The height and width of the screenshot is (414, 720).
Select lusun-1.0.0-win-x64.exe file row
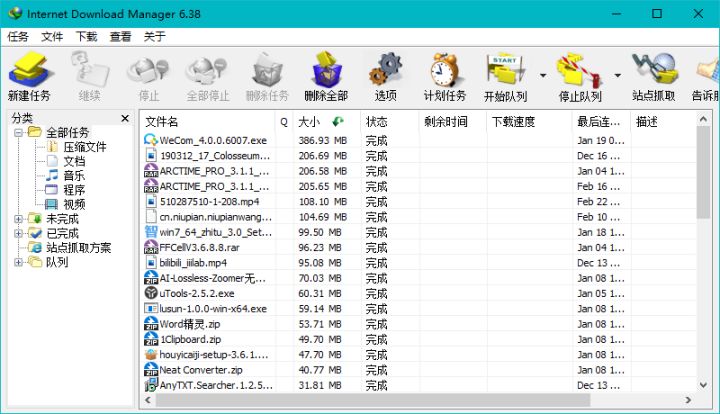tap(418, 308)
